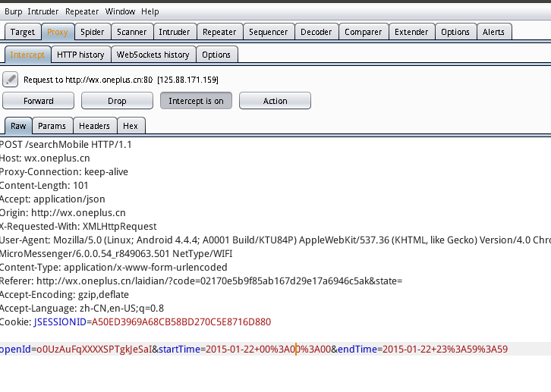551x392 pixels.
Task: Select the Intercept sub-tab
Action: point(27,55)
